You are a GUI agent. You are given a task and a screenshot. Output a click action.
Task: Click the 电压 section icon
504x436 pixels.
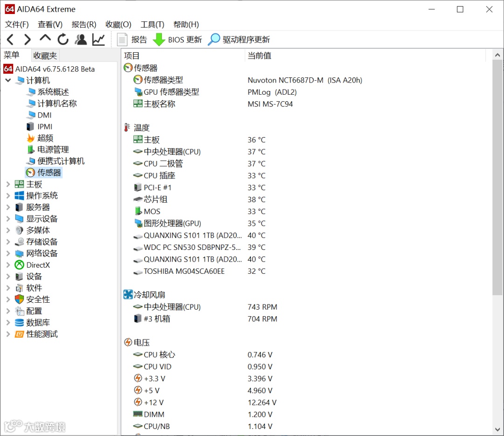click(x=128, y=342)
